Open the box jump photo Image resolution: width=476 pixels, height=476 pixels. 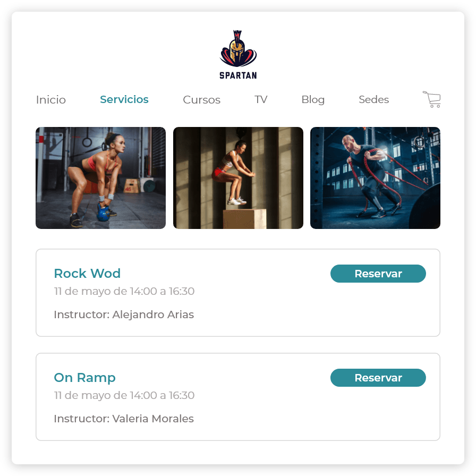[x=238, y=178]
